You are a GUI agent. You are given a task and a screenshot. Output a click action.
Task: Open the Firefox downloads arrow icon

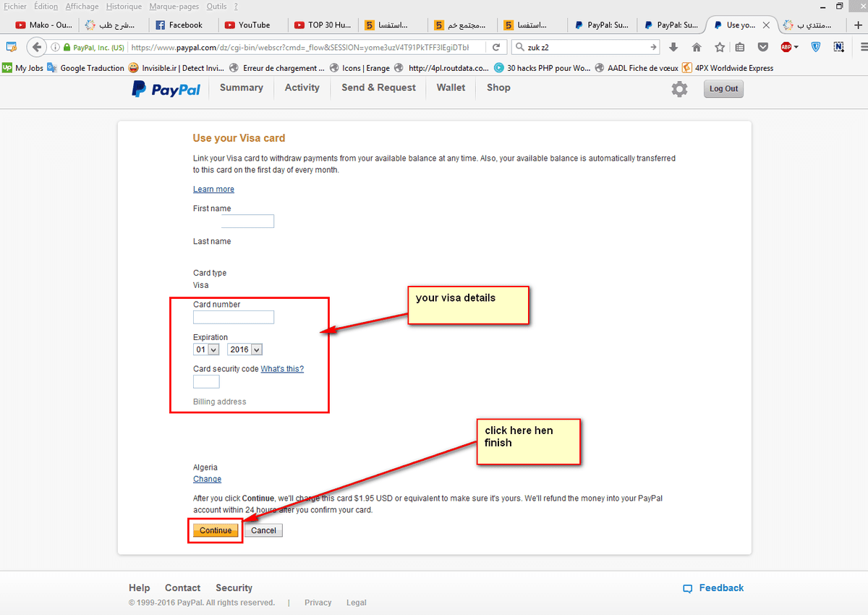coord(673,47)
